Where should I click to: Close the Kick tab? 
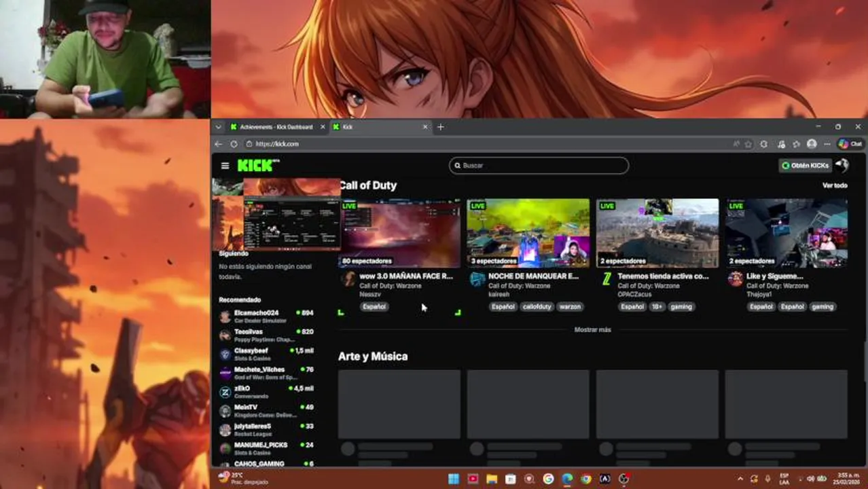(x=426, y=127)
